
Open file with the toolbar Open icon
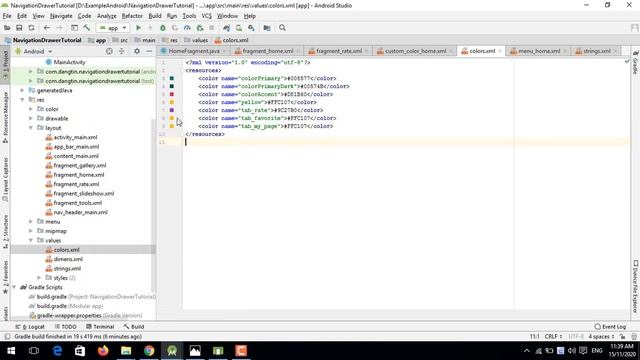tap(7, 28)
